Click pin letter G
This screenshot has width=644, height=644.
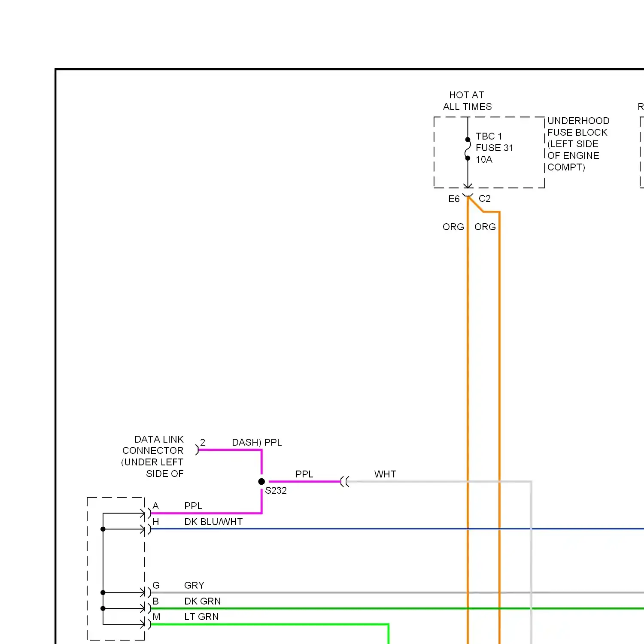156,586
